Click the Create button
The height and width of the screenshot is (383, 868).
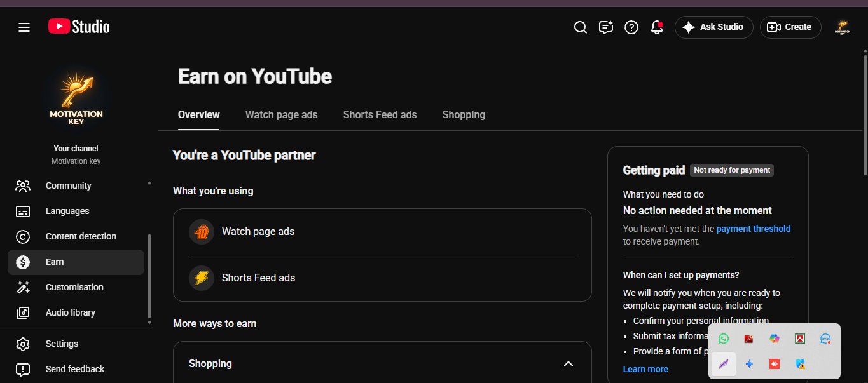point(790,27)
